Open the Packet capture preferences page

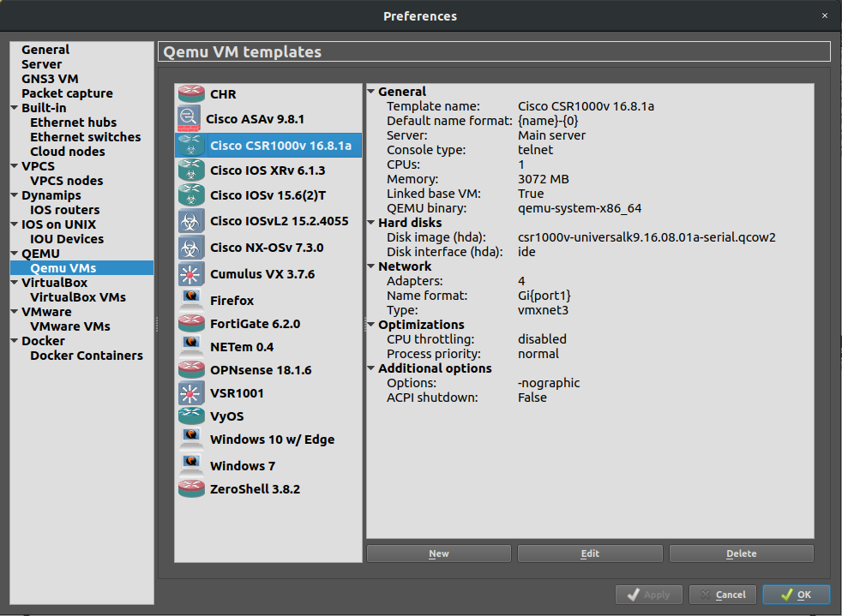(67, 93)
